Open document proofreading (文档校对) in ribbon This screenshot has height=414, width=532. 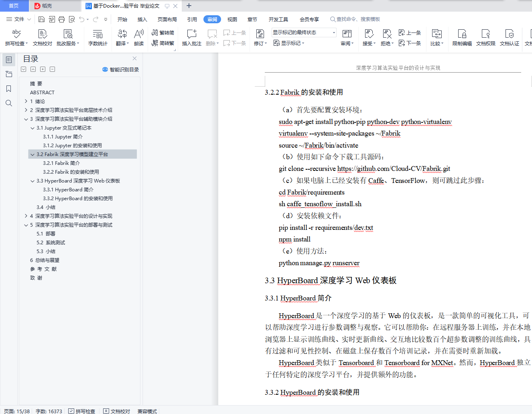pyautogui.click(x=43, y=38)
